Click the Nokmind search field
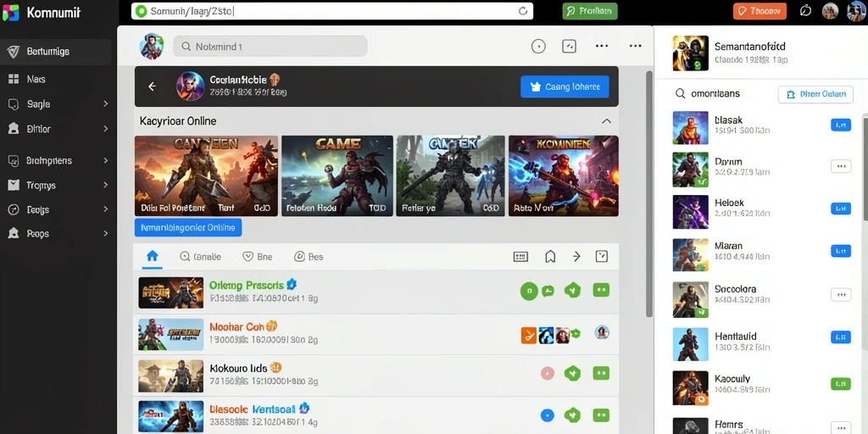Screen dimensions: 868x434 (270, 47)
